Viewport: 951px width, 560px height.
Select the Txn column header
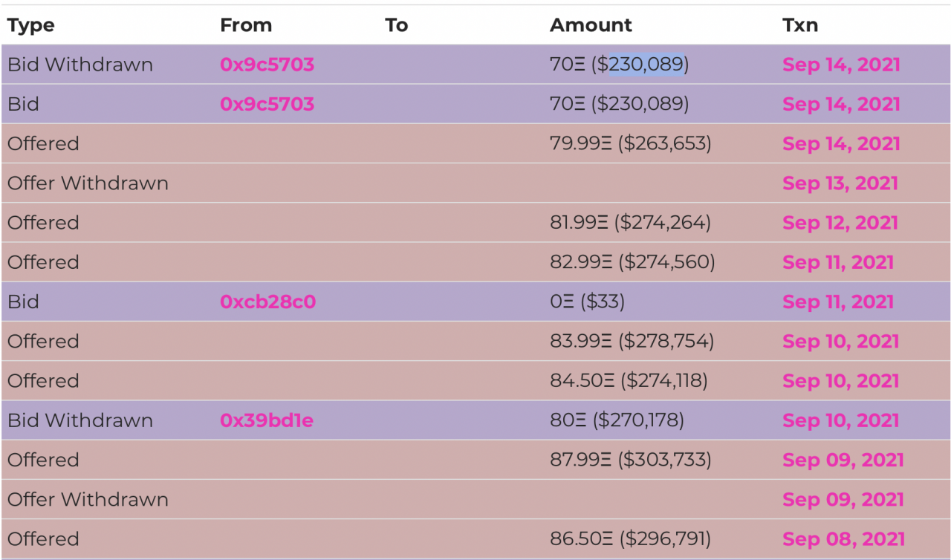click(x=799, y=25)
